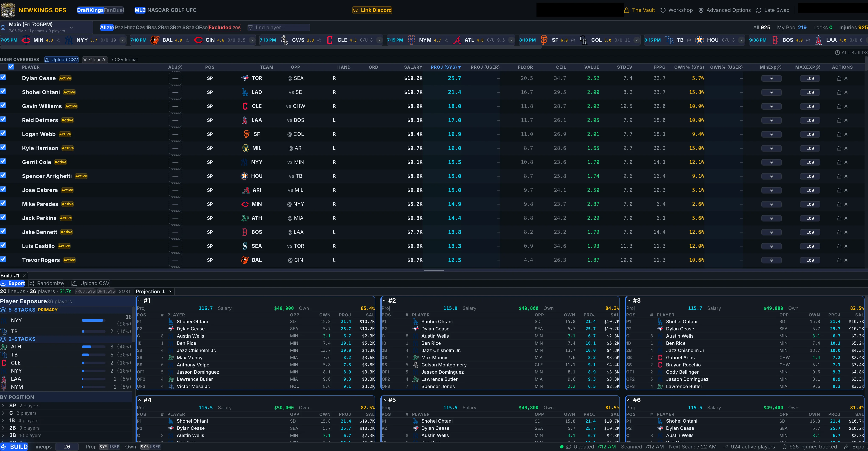Filter player pool to OF players
868x451 pixels.
(x=201, y=28)
